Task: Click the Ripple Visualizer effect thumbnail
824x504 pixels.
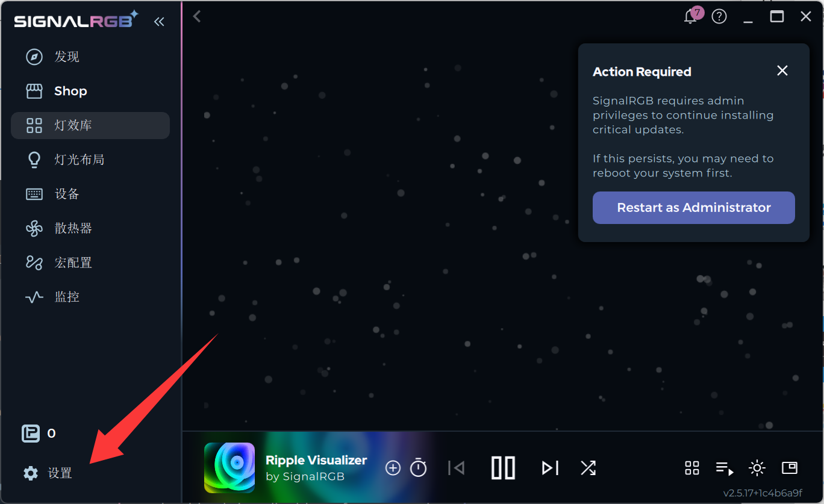Action: pyautogui.click(x=229, y=468)
